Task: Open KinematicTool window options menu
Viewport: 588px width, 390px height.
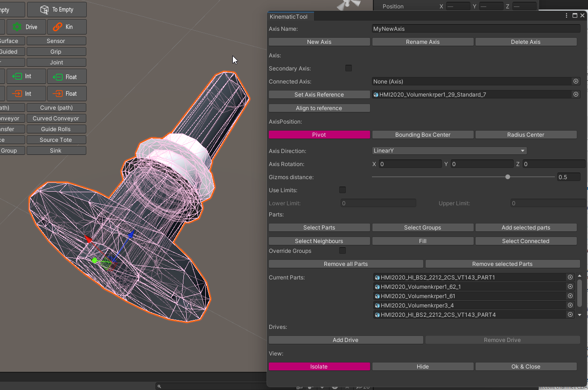Action: click(x=567, y=16)
